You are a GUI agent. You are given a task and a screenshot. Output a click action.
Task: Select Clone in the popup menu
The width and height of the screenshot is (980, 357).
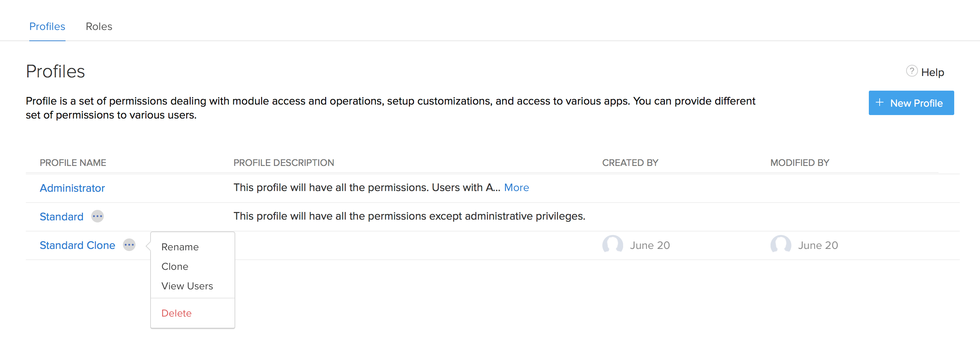tap(175, 266)
